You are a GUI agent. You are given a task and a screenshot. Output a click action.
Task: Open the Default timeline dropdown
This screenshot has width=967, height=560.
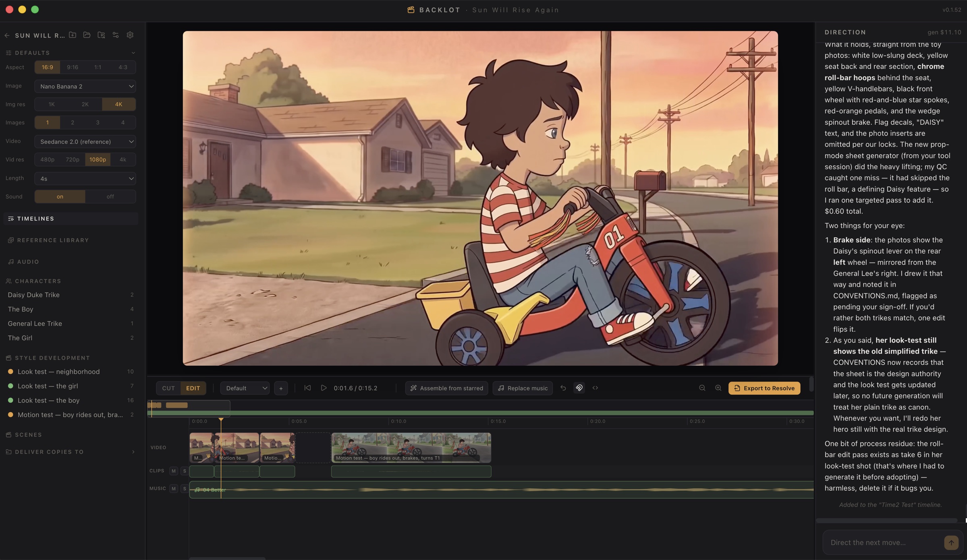245,388
